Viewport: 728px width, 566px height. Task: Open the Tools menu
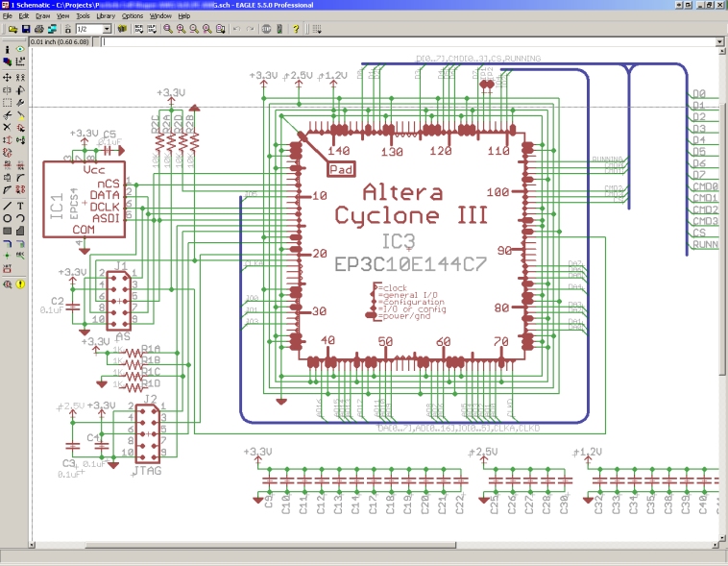(83, 15)
